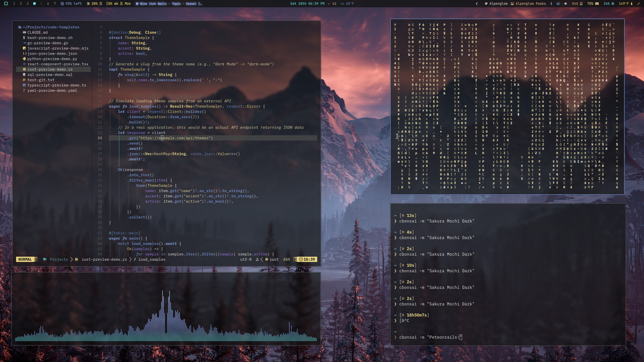Open the json-preview-demo.json file
The width and height of the screenshot is (644, 362).
(52, 54)
